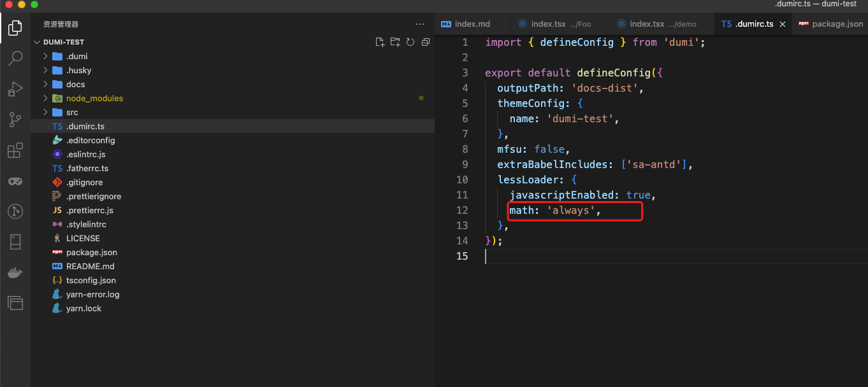
Task: Create a new folder in the Explorer
Action: (x=395, y=41)
